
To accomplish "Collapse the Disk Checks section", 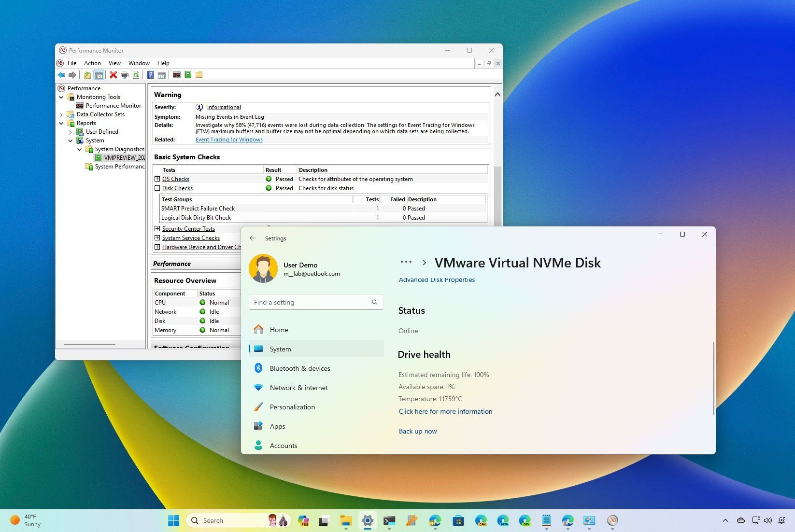I will tap(157, 188).
